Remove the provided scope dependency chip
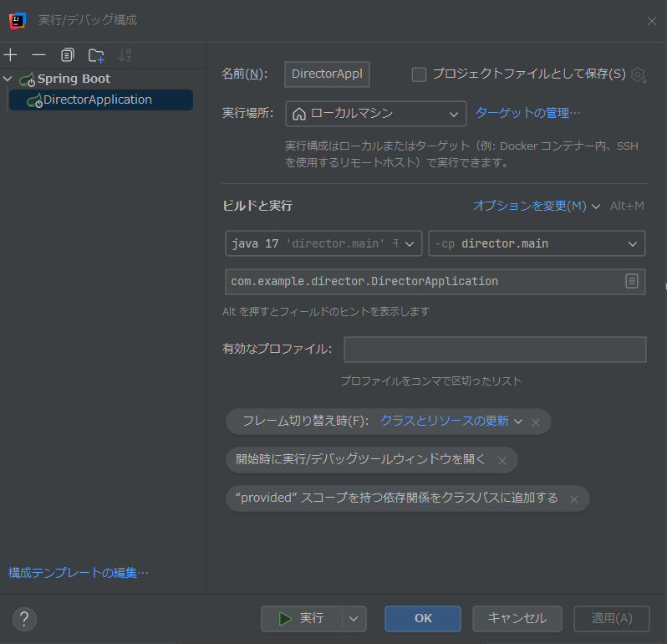This screenshot has height=644, width=667. pyautogui.click(x=574, y=498)
